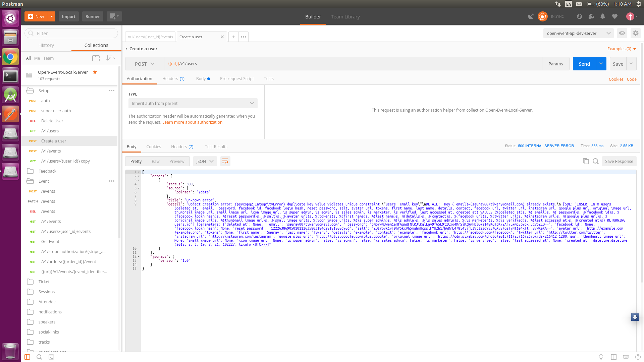The height and width of the screenshot is (362, 644).
Task: Click the Params button
Action: pos(556,64)
